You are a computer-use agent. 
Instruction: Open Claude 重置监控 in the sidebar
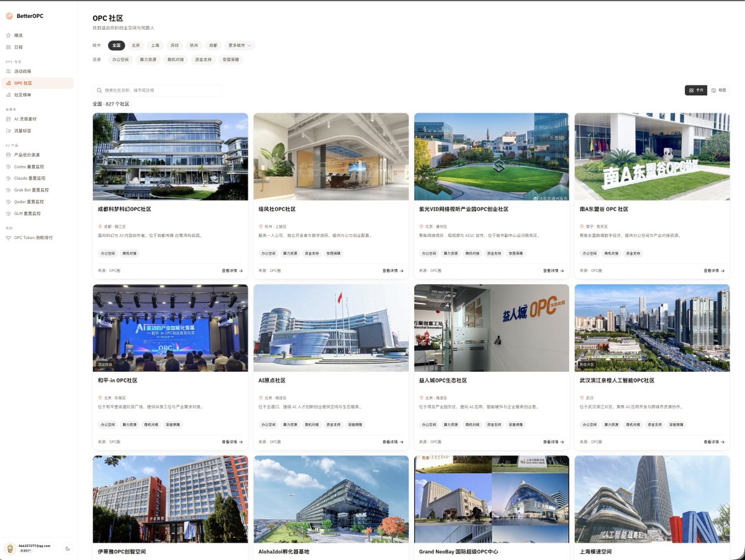click(38, 178)
